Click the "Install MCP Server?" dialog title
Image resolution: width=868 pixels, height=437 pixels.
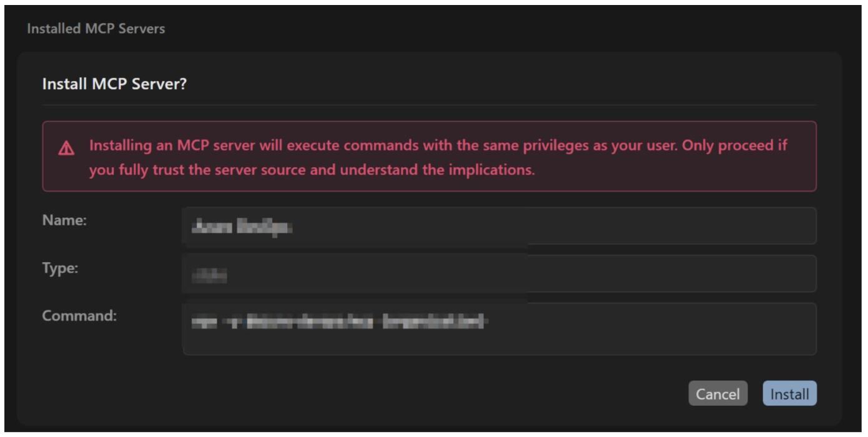pyautogui.click(x=114, y=84)
